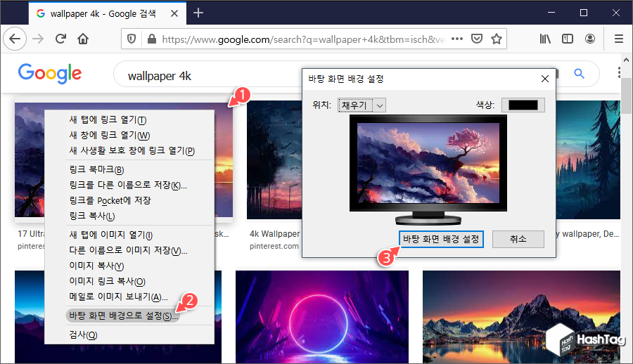Open page actions three-dot menu in address bar
This screenshot has height=364, width=633.
[457, 39]
